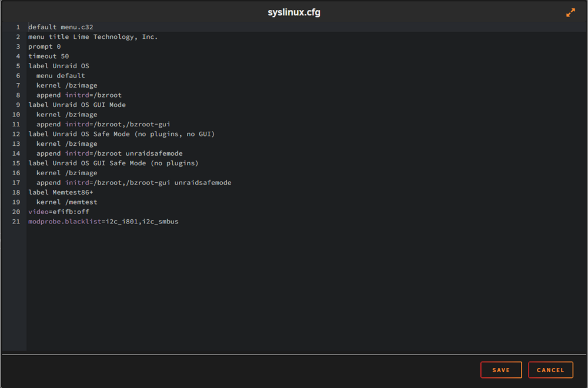Click the 'label Unraid OS Safe Mode' line
This screenshot has width=588, height=388.
pos(122,134)
